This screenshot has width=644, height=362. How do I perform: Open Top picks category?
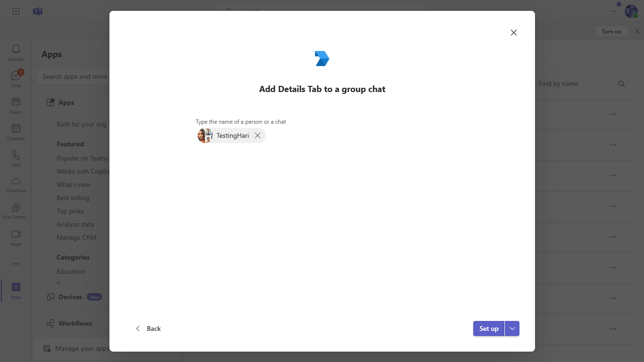(70, 211)
